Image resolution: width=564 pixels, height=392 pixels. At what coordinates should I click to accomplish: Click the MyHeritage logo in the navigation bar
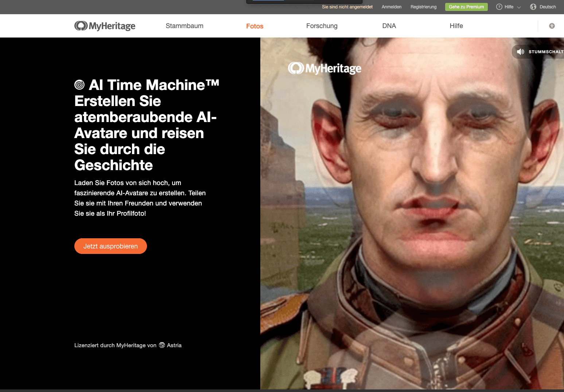105,26
